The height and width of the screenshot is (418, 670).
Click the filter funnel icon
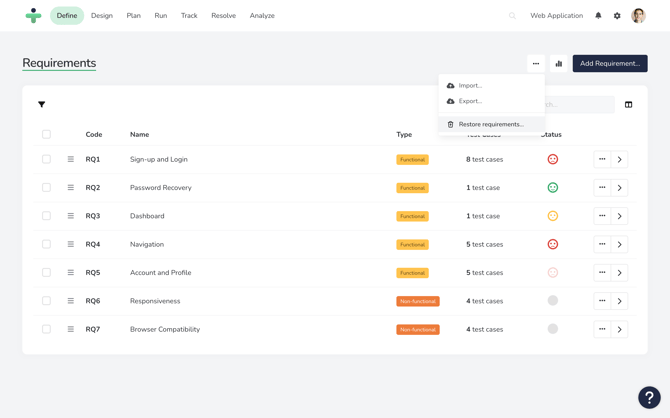click(42, 104)
